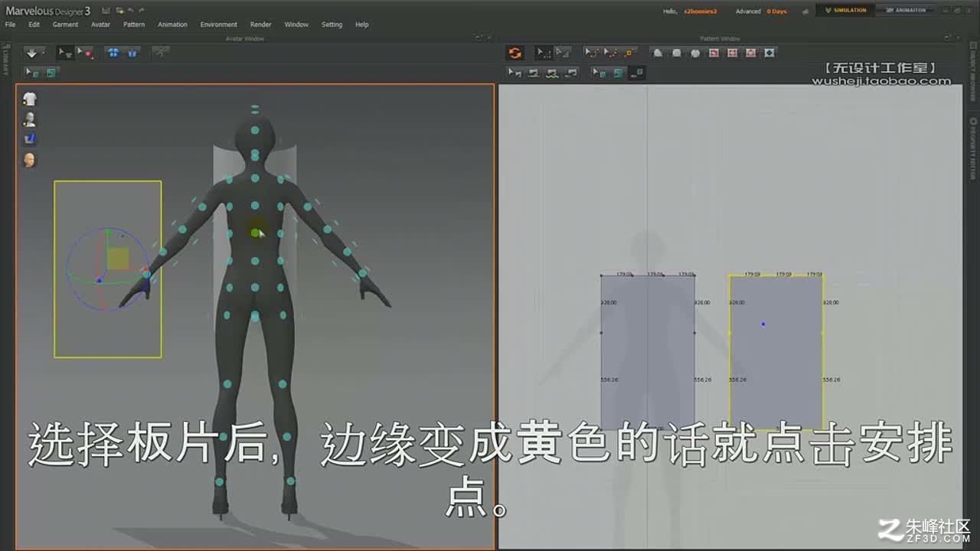The width and height of the screenshot is (980, 551).
Task: Click the orange Synchronize icon in Pattern Window
Action: tap(515, 53)
